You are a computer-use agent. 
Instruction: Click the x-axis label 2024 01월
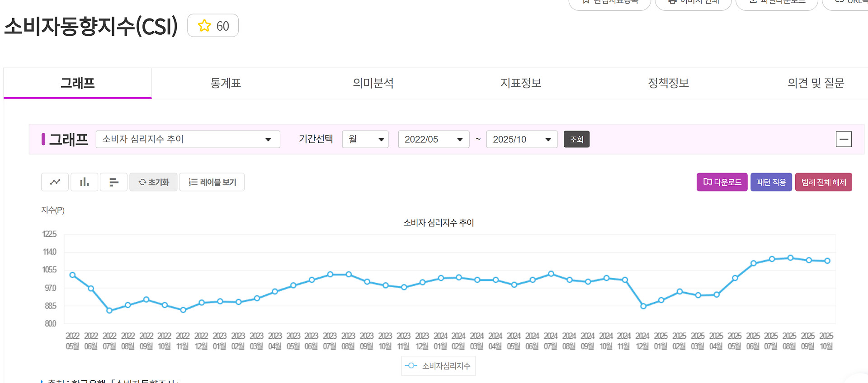[x=440, y=341]
